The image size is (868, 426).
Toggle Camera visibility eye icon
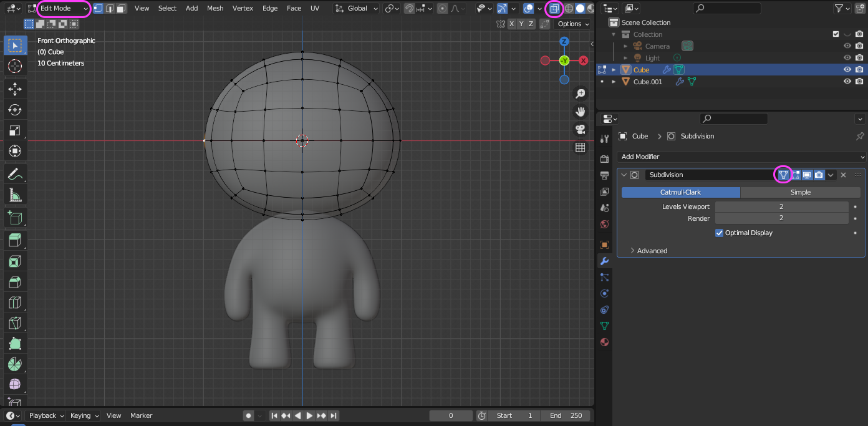pyautogui.click(x=847, y=46)
